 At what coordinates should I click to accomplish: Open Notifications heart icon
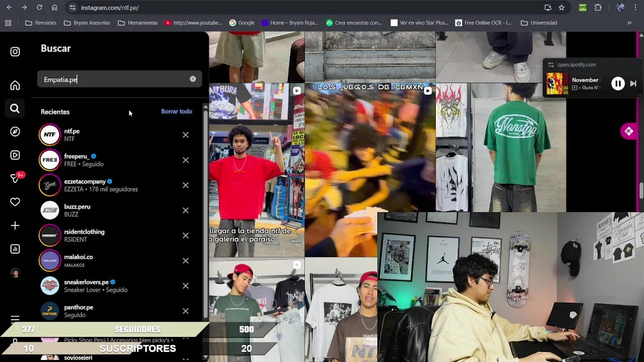(15, 202)
